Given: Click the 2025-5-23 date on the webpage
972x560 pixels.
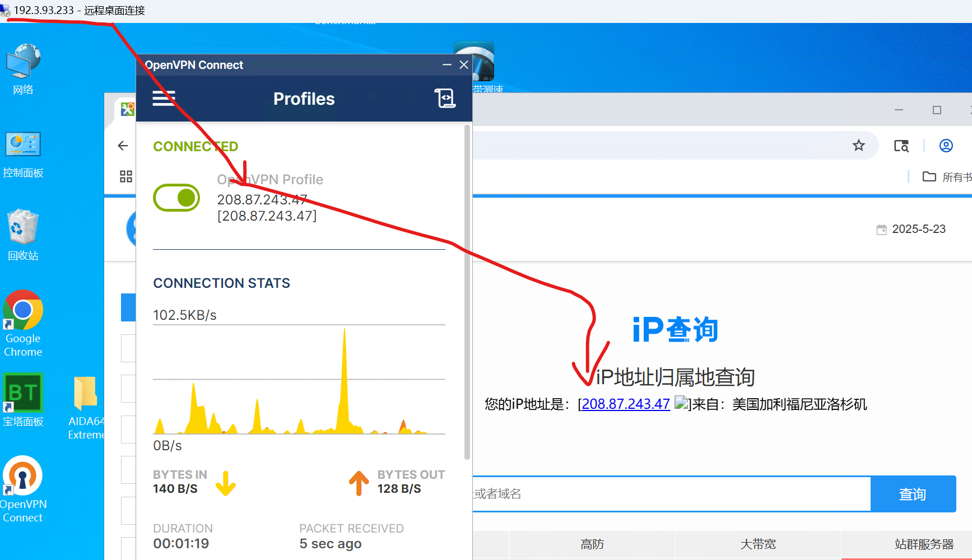Looking at the screenshot, I should pyautogui.click(x=918, y=229).
